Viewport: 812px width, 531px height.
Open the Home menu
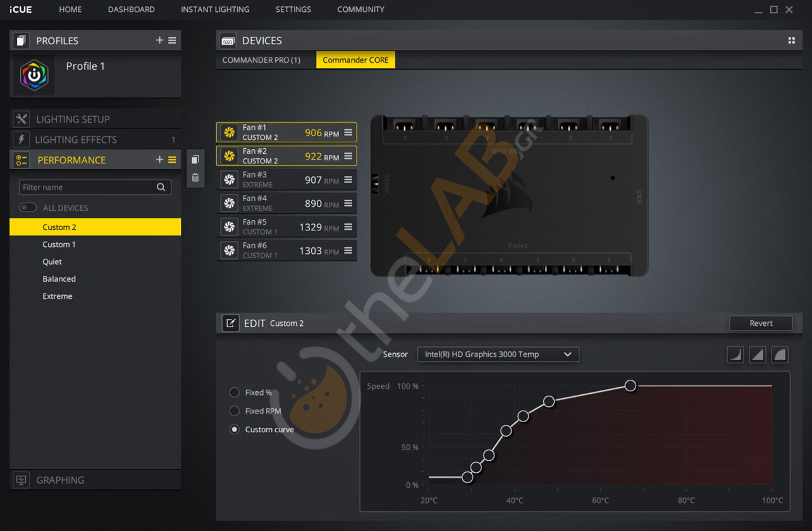70,9
